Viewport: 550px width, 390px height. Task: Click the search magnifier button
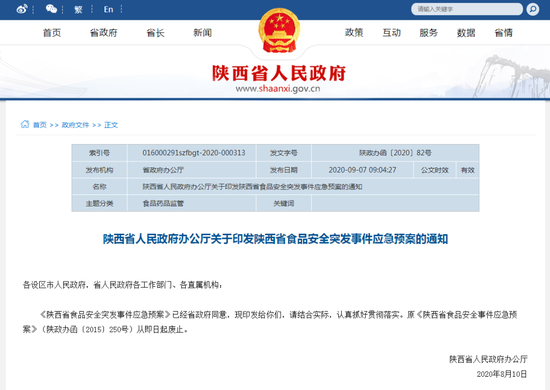click(532, 9)
